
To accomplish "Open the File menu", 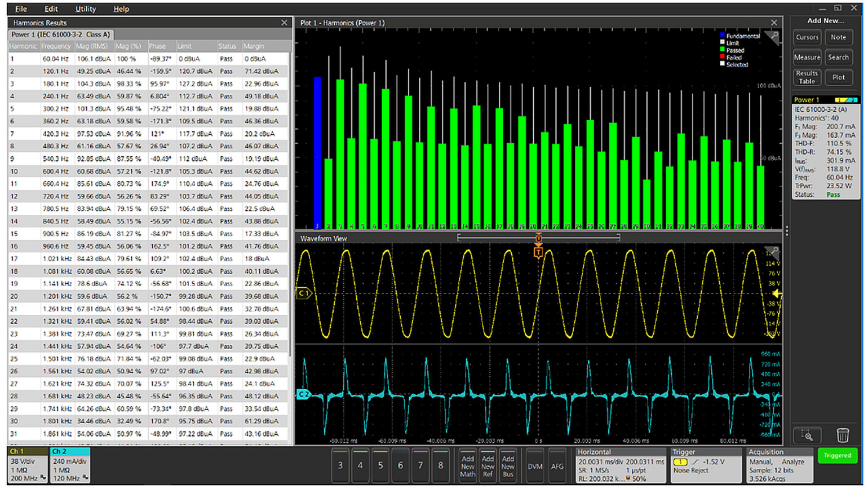I will coord(21,9).
